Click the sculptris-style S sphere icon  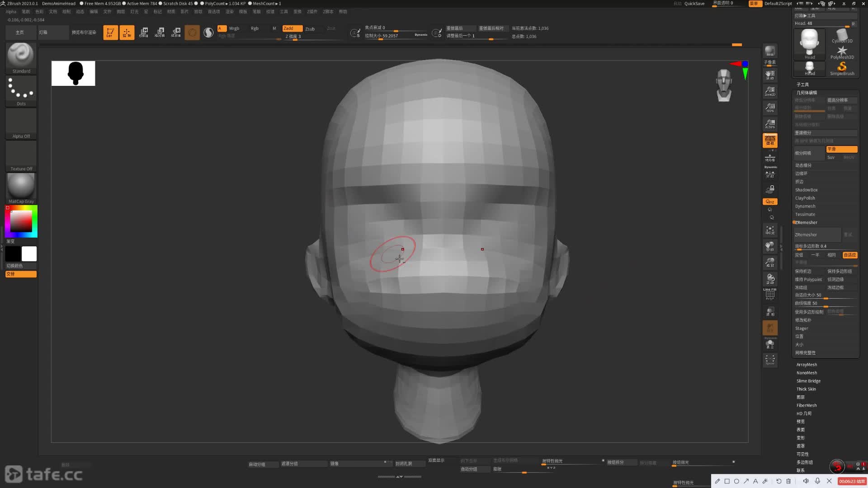[x=208, y=33]
